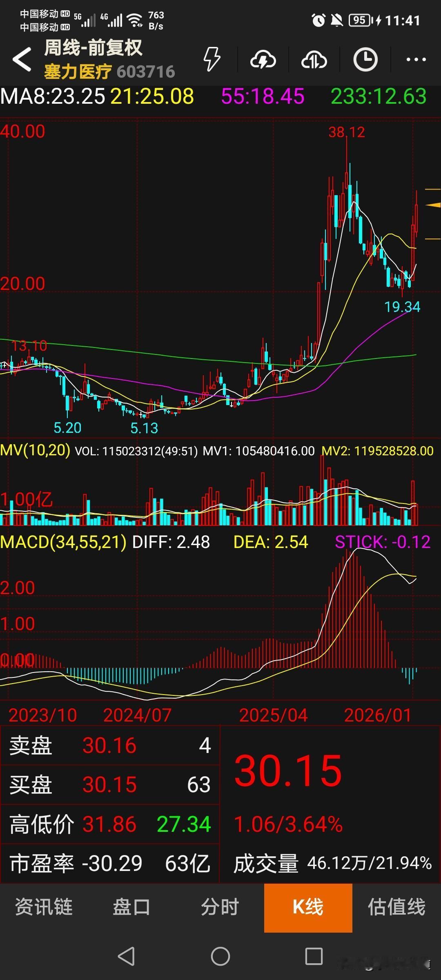Tap the yellow 21:25.08 MA value
The width and height of the screenshot is (441, 980).
pyautogui.click(x=152, y=96)
